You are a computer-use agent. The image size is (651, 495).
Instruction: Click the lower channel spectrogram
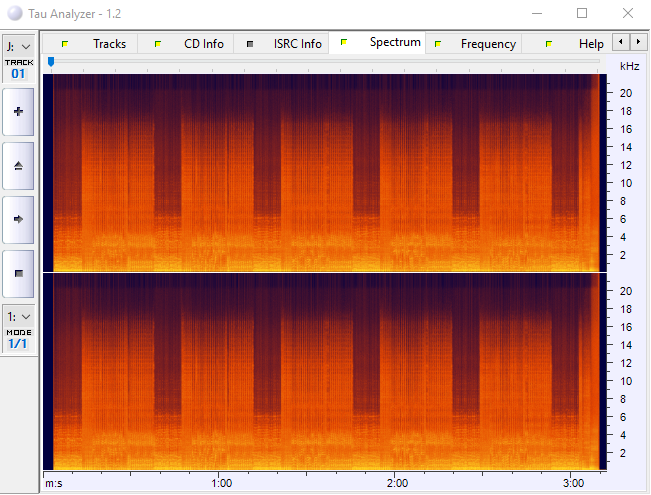coord(320,369)
